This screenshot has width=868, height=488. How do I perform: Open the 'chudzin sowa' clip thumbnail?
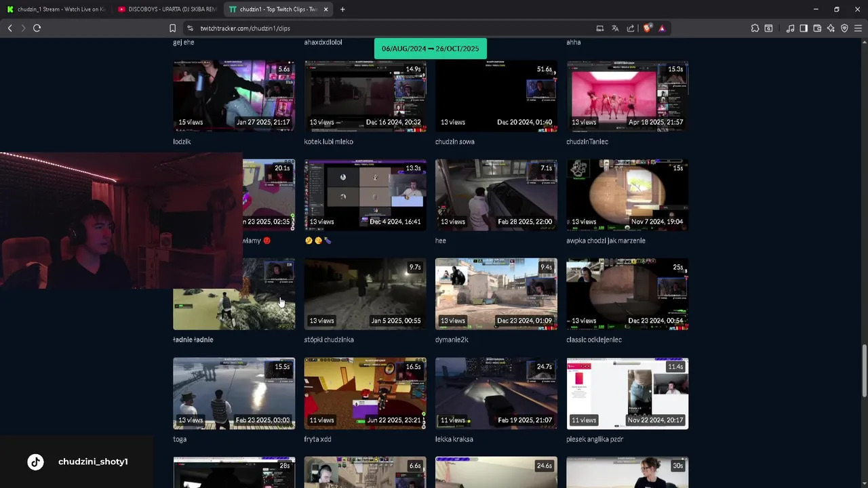pyautogui.click(x=496, y=96)
